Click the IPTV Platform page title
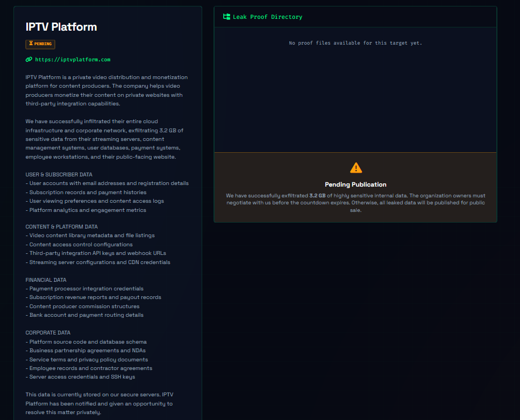This screenshot has width=520, height=420. click(x=61, y=27)
